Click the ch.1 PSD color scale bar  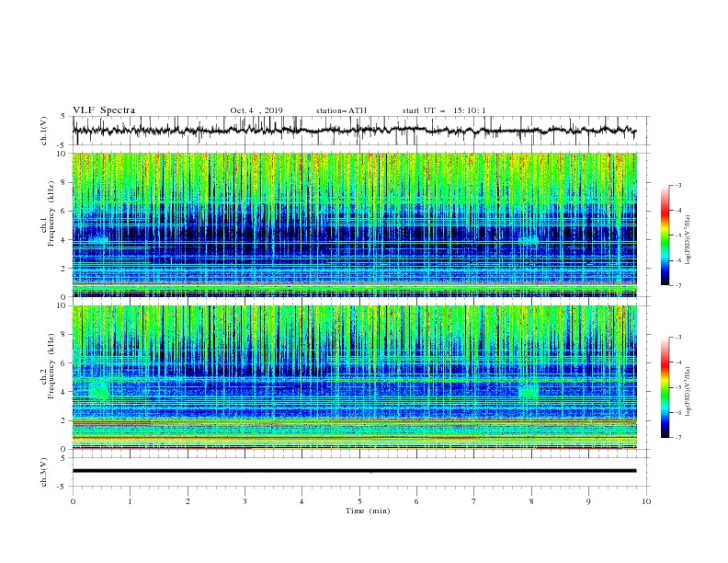(x=665, y=236)
